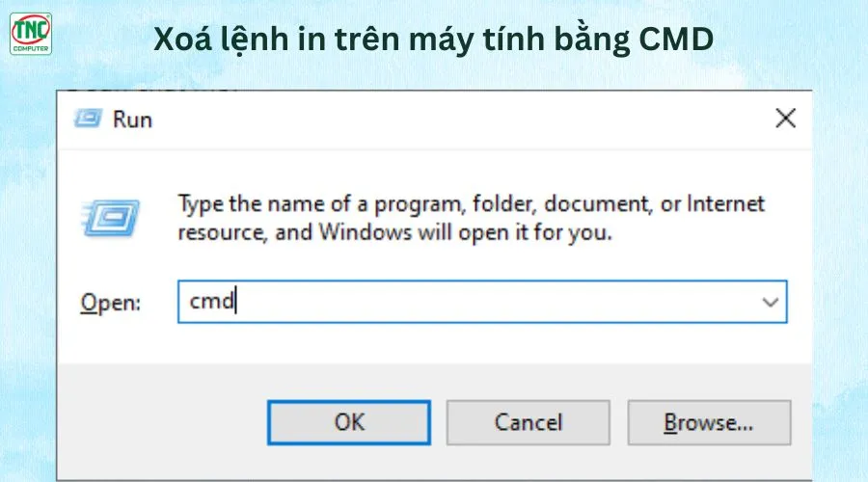Dismiss the dialog using Cancel

[529, 423]
